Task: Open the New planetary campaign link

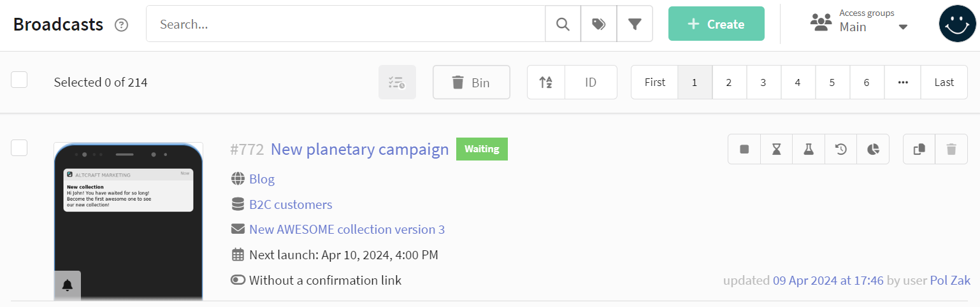Action: [x=360, y=149]
